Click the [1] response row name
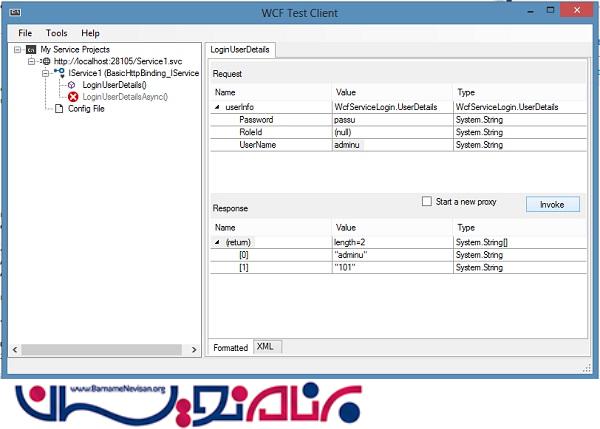The image size is (600, 429). (244, 268)
